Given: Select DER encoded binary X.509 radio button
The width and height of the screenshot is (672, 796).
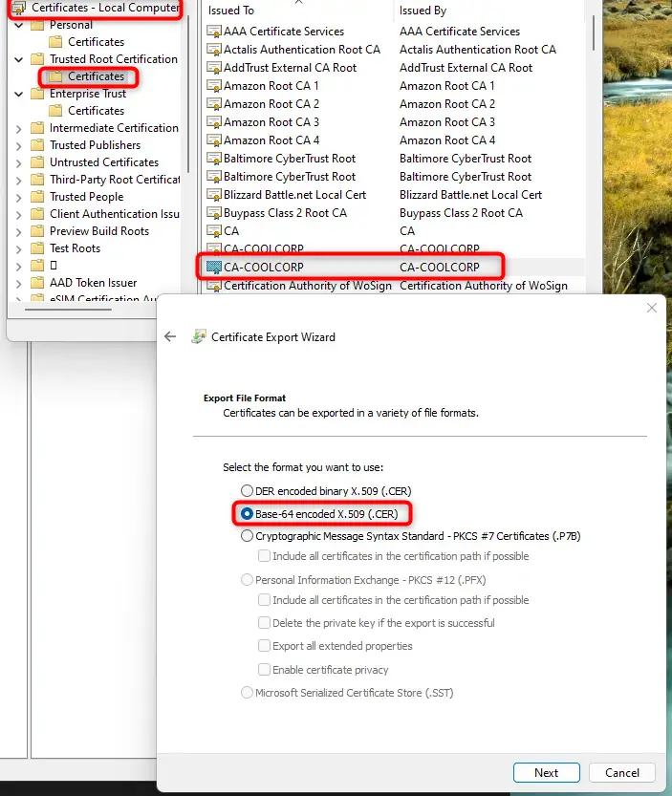Looking at the screenshot, I should click(x=247, y=491).
